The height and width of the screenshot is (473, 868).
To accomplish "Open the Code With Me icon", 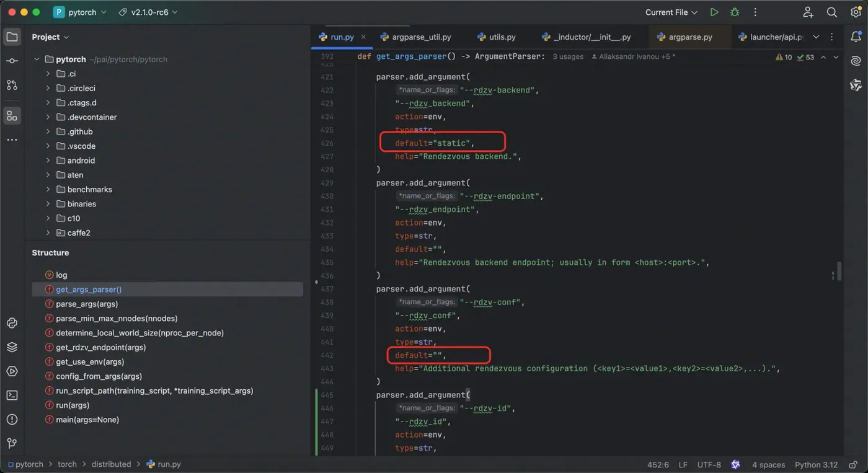I will (x=808, y=12).
